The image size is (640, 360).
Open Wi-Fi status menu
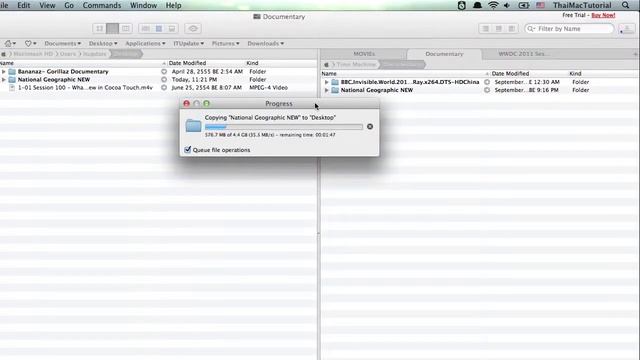tap(493, 5)
